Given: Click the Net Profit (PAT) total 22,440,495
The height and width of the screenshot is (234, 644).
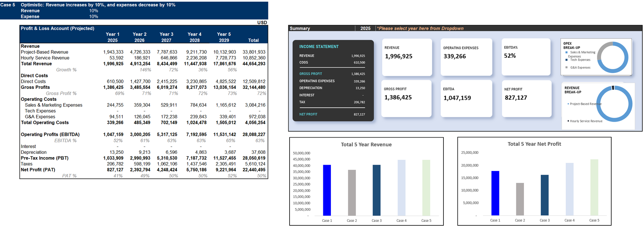Looking at the screenshot, I should (x=254, y=170).
